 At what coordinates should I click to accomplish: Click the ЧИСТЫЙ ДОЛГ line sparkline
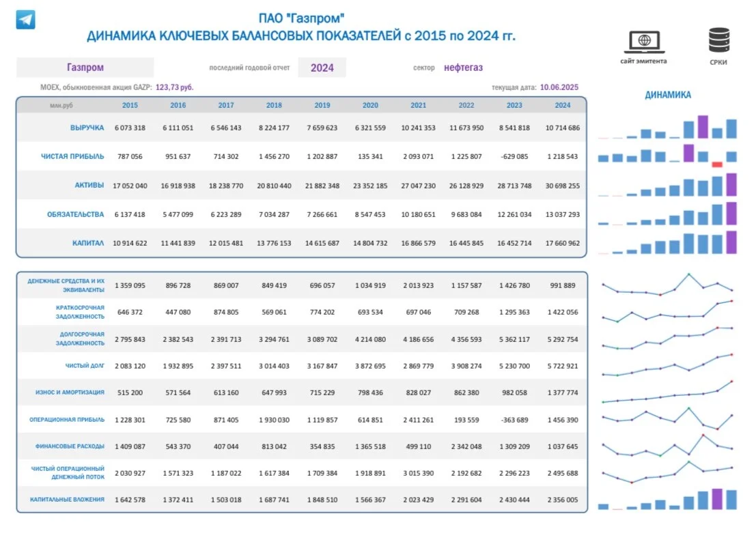[667, 365]
